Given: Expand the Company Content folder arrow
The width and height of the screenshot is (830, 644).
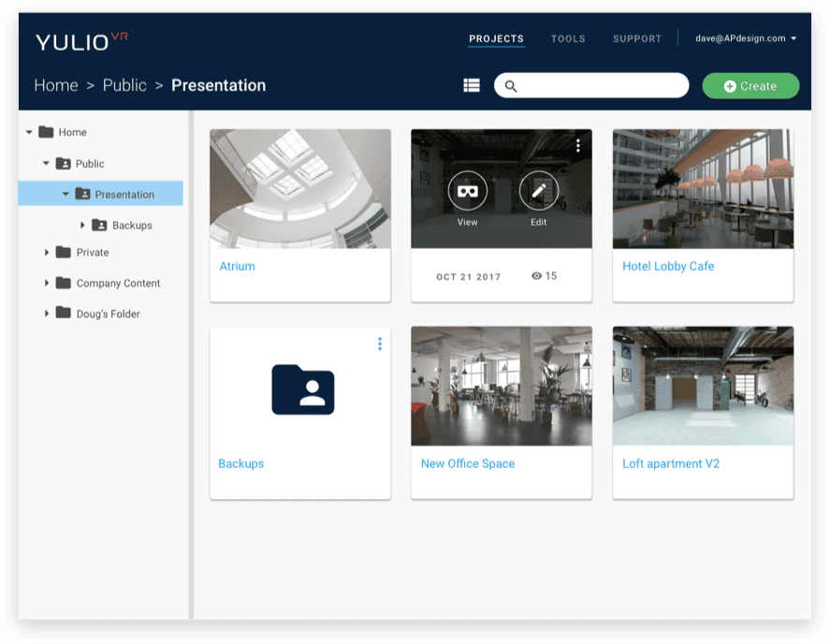Looking at the screenshot, I should pyautogui.click(x=47, y=284).
